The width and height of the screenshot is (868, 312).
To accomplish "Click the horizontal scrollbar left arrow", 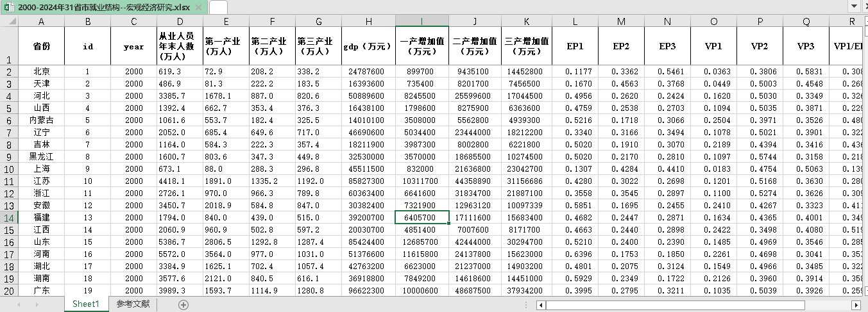I will pos(541,305).
